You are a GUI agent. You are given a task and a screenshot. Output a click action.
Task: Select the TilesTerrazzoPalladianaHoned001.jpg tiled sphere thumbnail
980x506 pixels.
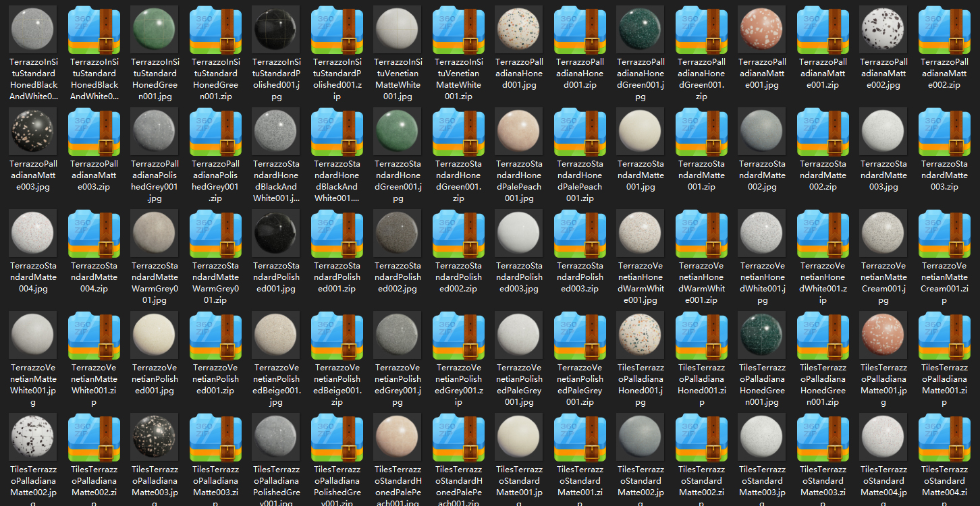pos(641,335)
